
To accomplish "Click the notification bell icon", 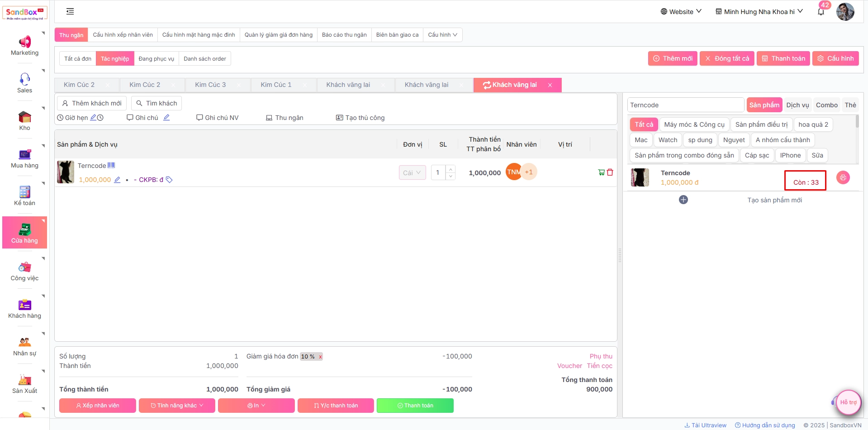I will (821, 12).
